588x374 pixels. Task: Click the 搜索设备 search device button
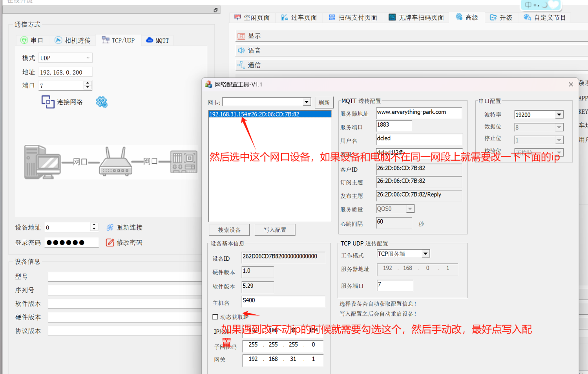[229, 230]
